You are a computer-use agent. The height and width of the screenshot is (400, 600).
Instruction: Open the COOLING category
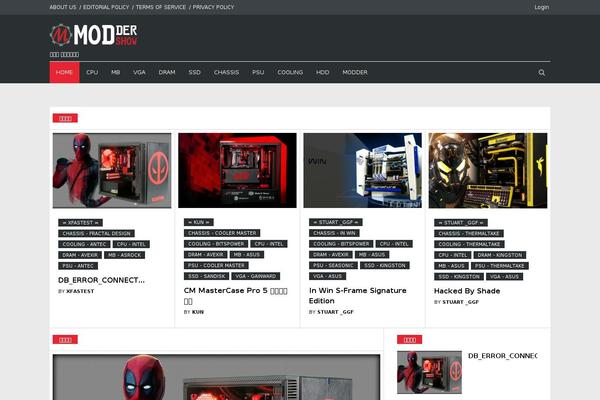click(290, 72)
